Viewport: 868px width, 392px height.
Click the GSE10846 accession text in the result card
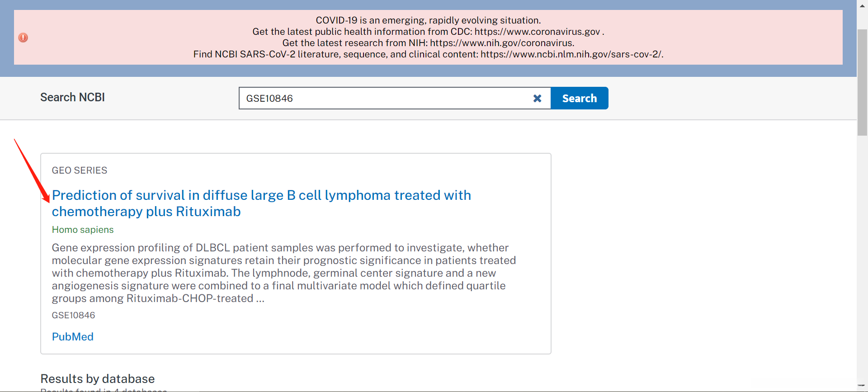[x=73, y=315]
